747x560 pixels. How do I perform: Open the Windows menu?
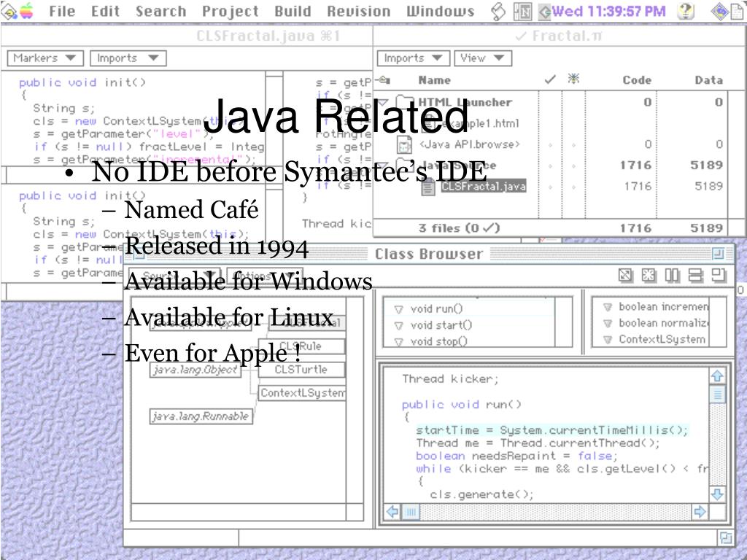point(440,11)
